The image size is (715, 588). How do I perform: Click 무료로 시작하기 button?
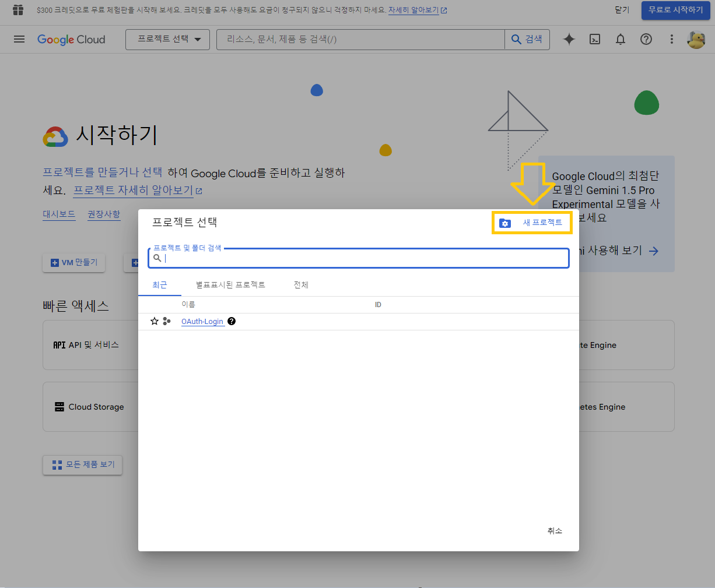(x=675, y=10)
